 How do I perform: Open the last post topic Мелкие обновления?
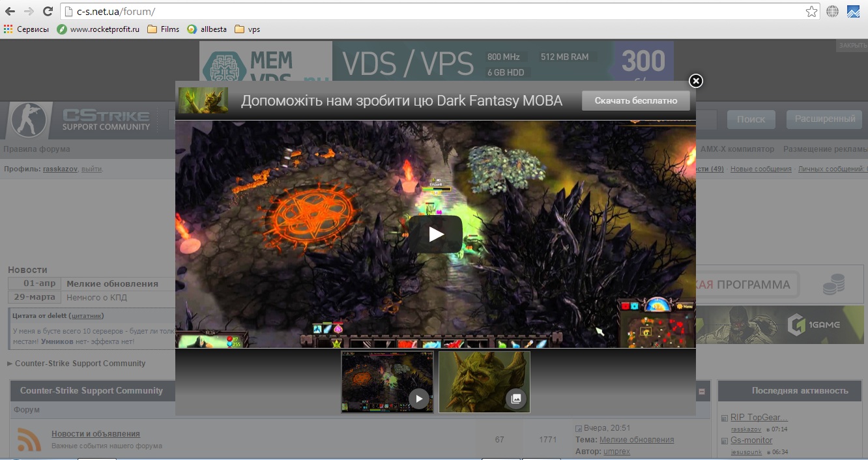(637, 440)
